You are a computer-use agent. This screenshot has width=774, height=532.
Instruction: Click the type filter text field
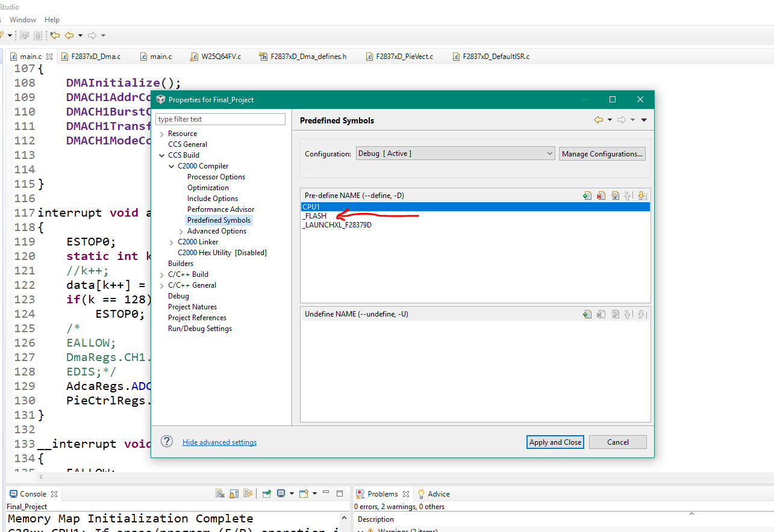click(x=220, y=119)
